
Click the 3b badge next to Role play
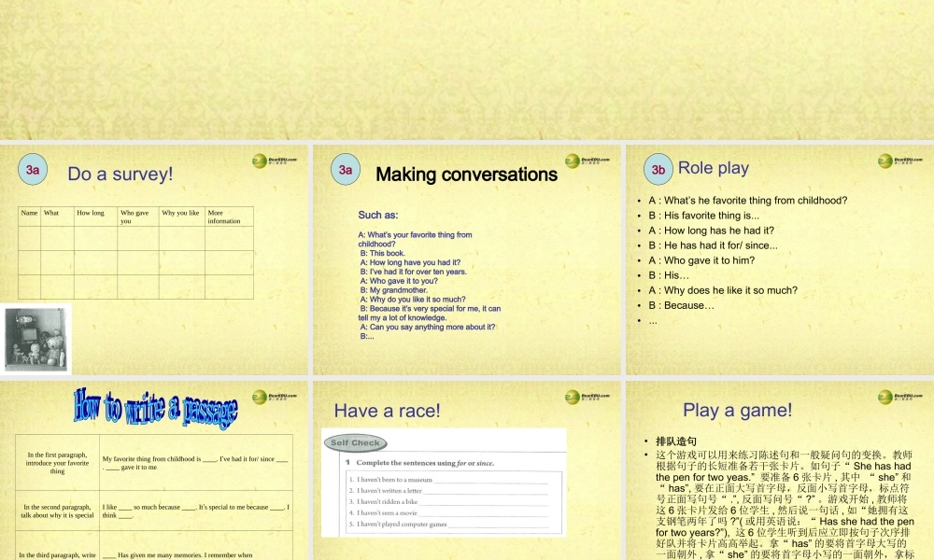(x=658, y=169)
